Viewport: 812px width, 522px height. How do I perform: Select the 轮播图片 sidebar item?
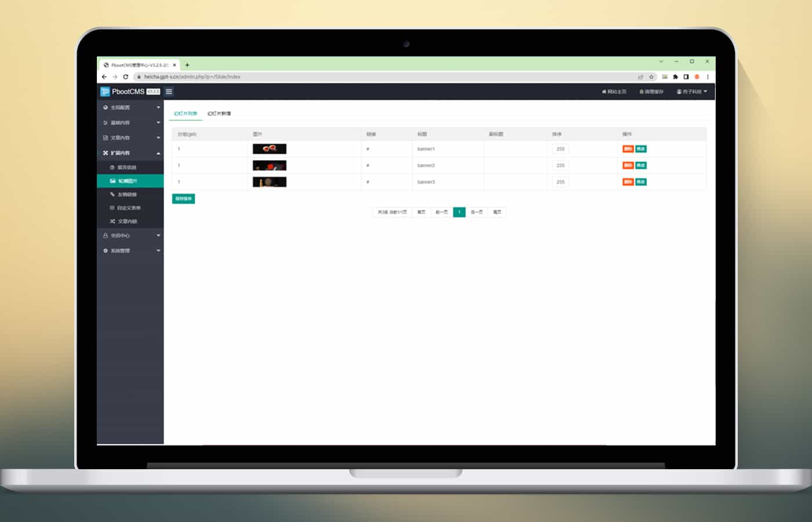point(130,181)
